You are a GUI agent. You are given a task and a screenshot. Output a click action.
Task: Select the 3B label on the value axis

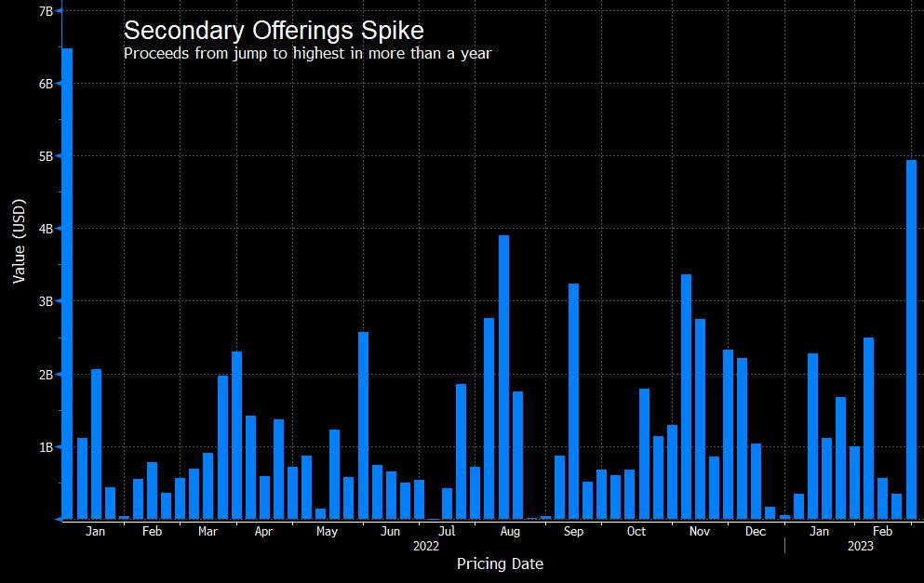tap(45, 301)
